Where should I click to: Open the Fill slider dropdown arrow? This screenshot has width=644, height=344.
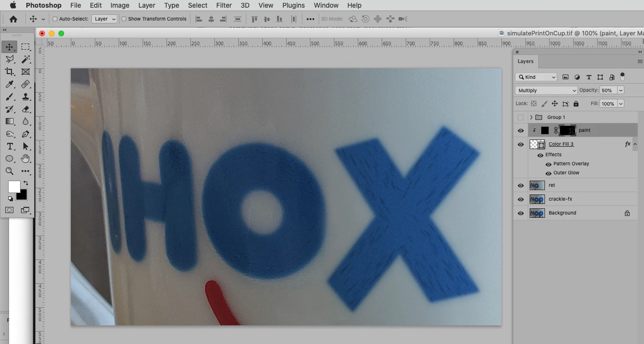coord(621,104)
